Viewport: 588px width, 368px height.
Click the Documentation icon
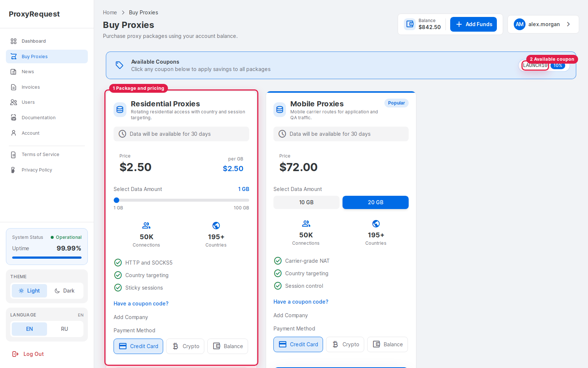14,118
